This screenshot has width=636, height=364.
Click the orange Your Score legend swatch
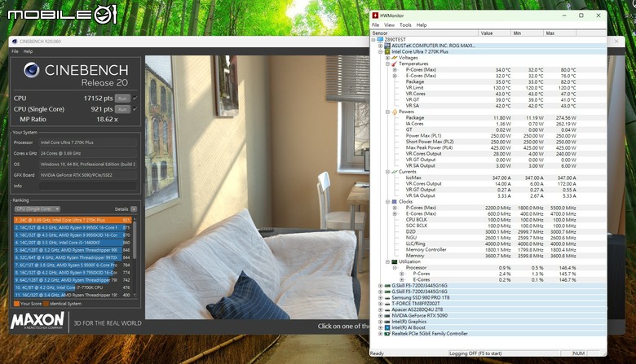(x=16, y=304)
